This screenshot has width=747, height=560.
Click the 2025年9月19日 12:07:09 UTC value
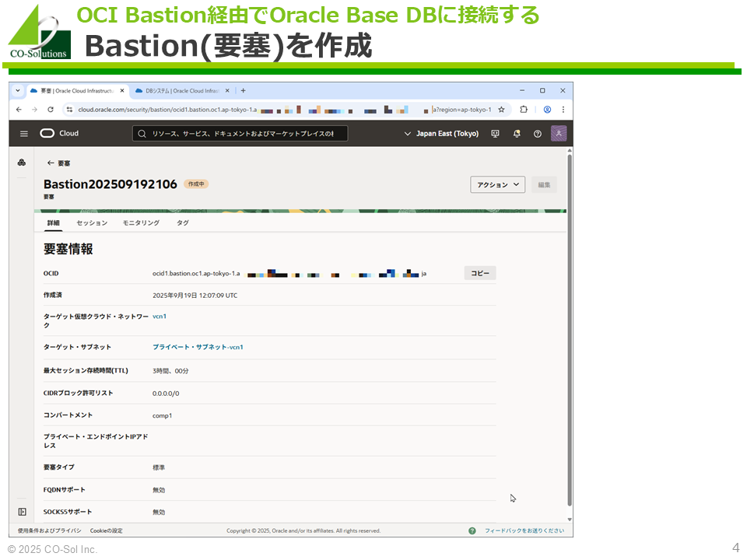[x=195, y=296]
